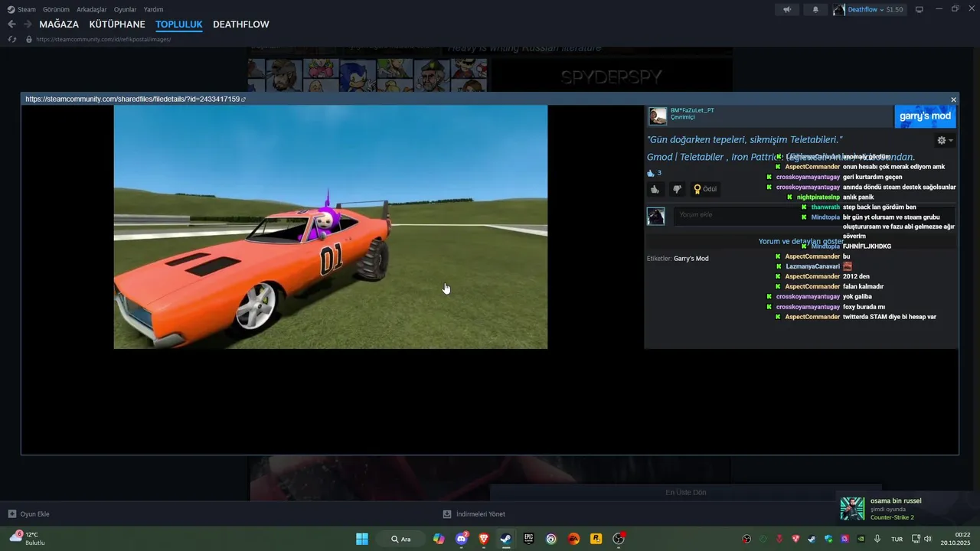Screen dimensions: 980x551
Task: Open the weather widget showing 12°C Bulutlu
Action: coord(28,539)
